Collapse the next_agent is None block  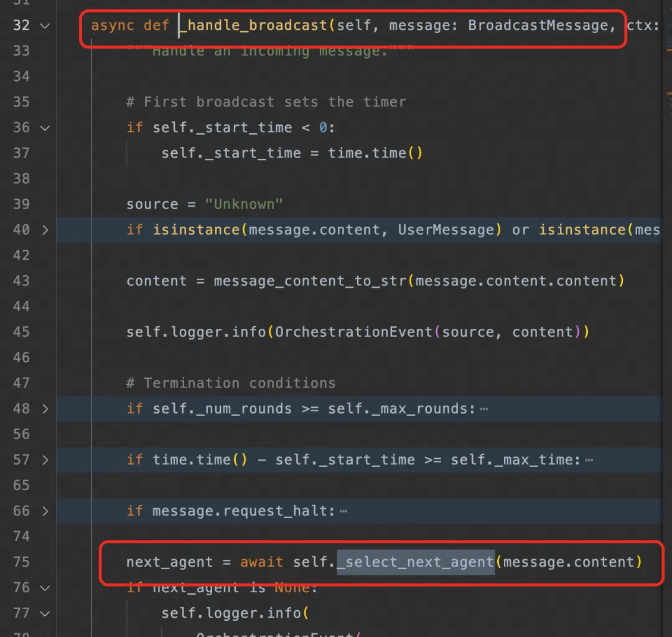pos(45,588)
